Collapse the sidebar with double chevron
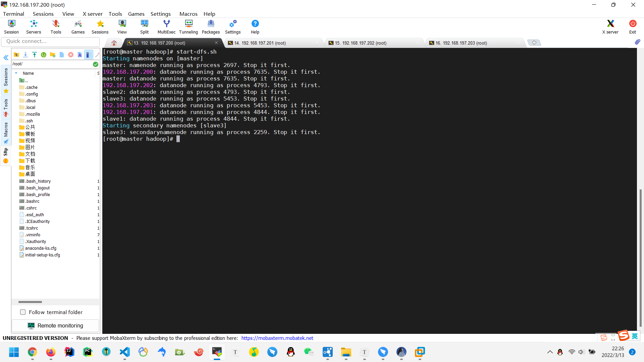This screenshot has width=644, height=362. [6, 58]
